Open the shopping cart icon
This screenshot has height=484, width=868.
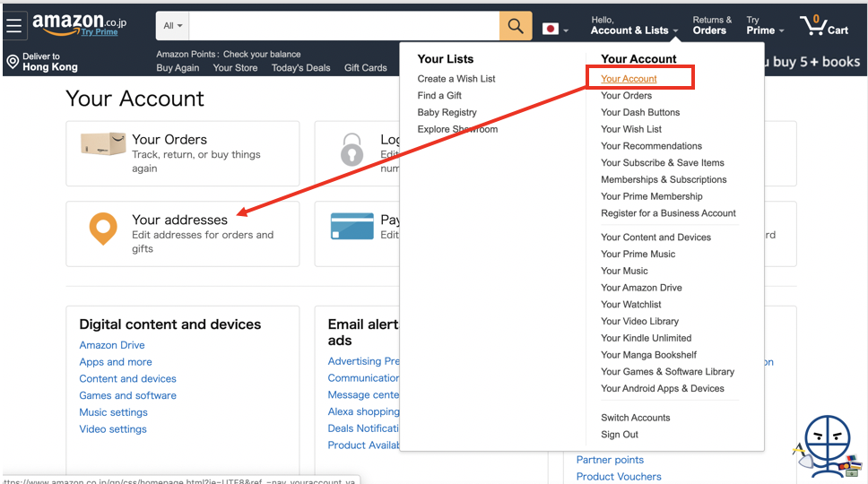click(x=824, y=25)
